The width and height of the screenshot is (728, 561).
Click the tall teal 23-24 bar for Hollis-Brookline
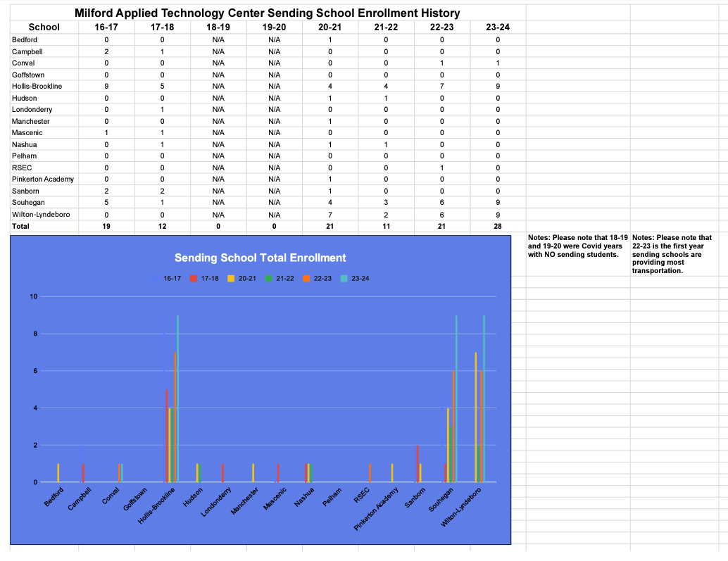[x=178, y=398]
